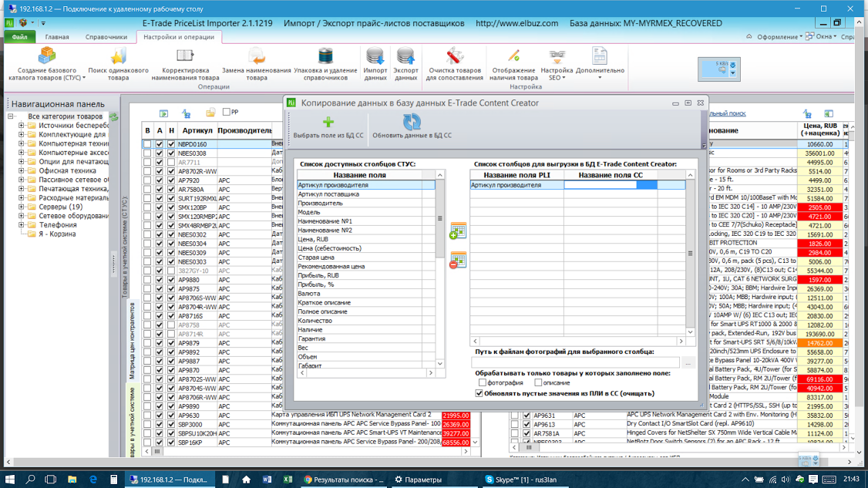Click Выбрать поле из БД СС
868x488 pixels.
point(328,127)
